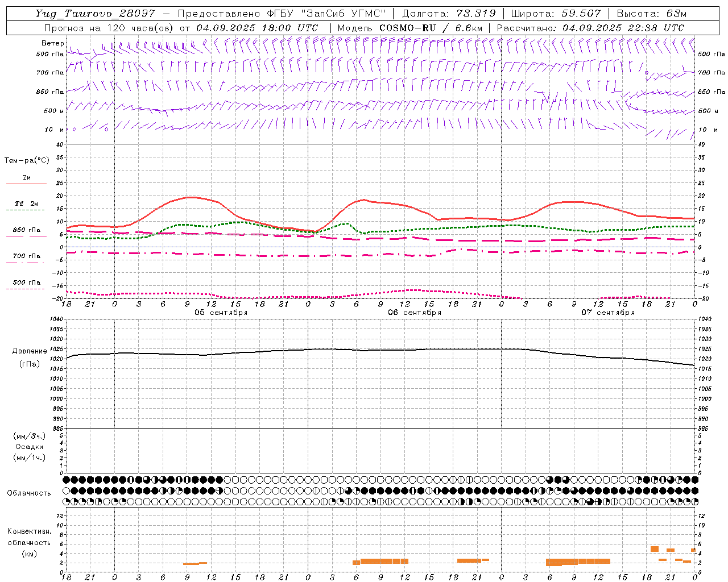Viewport: 728px width, 582px height.
Task: Click the 'Конвективн.' convective cloud label
Action: (x=29, y=531)
